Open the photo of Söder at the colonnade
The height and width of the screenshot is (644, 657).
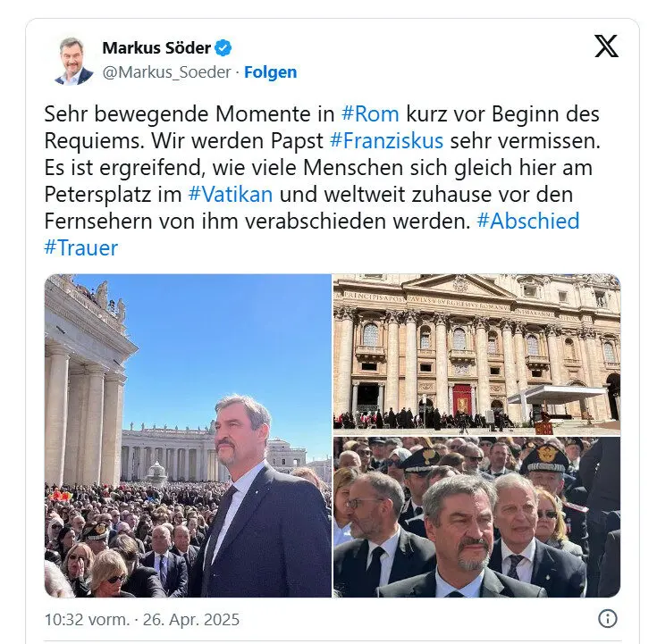[188, 436]
